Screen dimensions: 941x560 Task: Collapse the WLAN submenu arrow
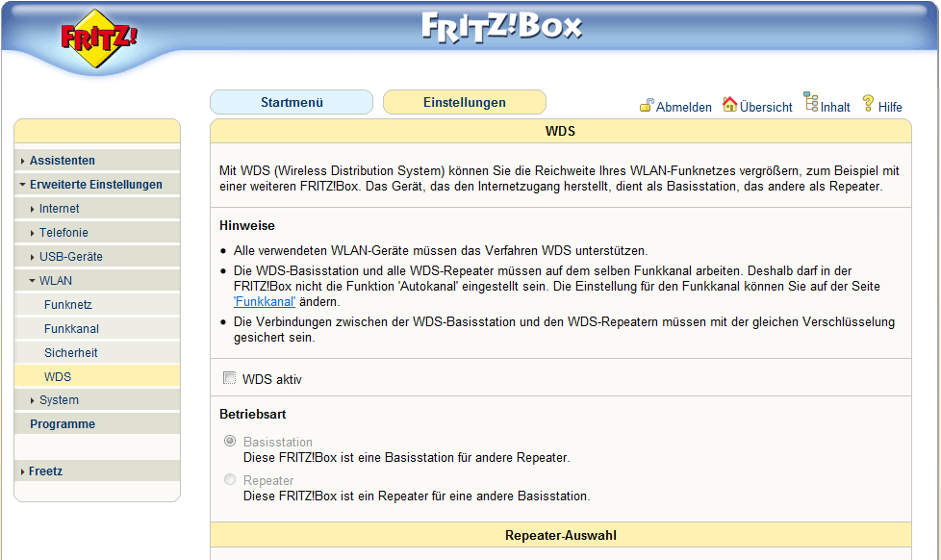coord(33,280)
